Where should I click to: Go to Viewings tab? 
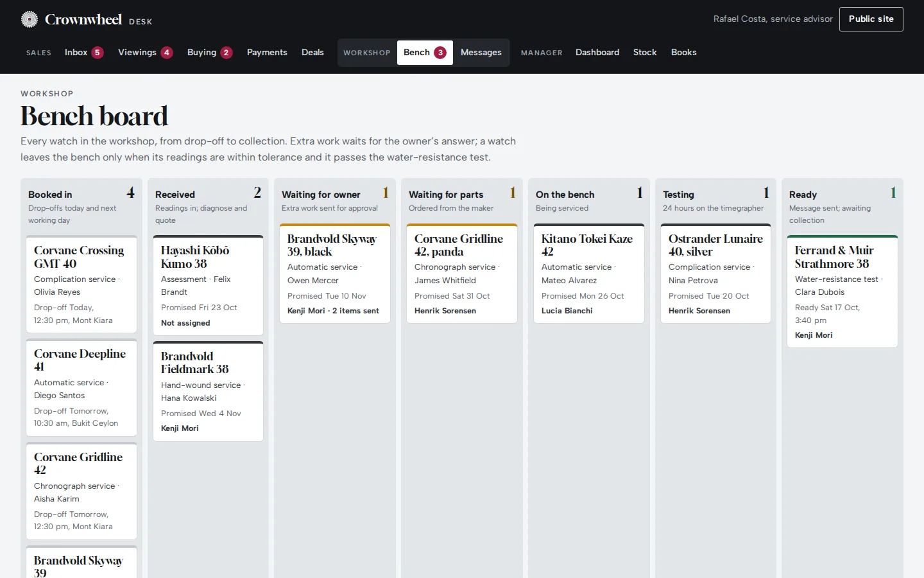click(x=145, y=53)
